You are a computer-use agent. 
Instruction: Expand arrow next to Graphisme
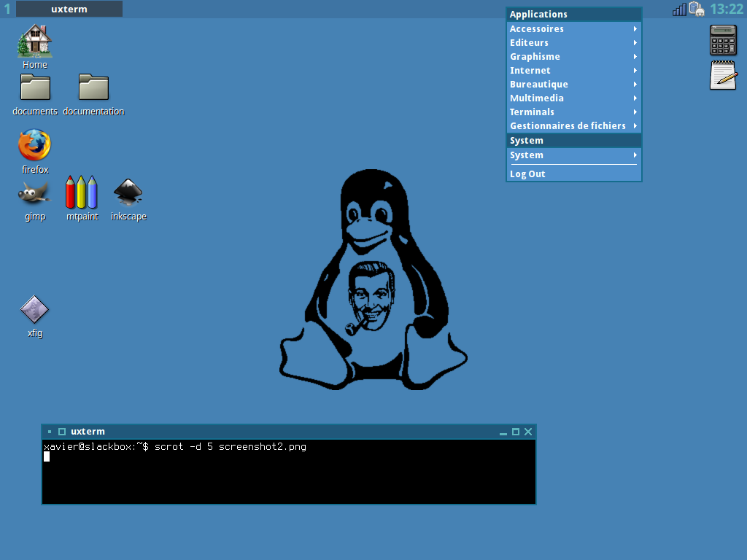[635, 57]
